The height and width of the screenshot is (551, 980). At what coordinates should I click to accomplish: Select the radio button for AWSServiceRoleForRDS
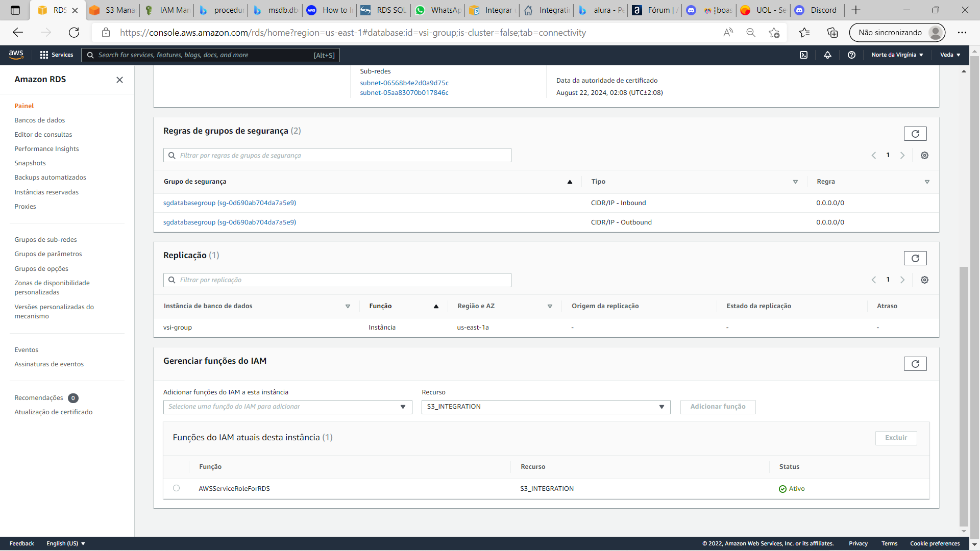[x=177, y=488]
